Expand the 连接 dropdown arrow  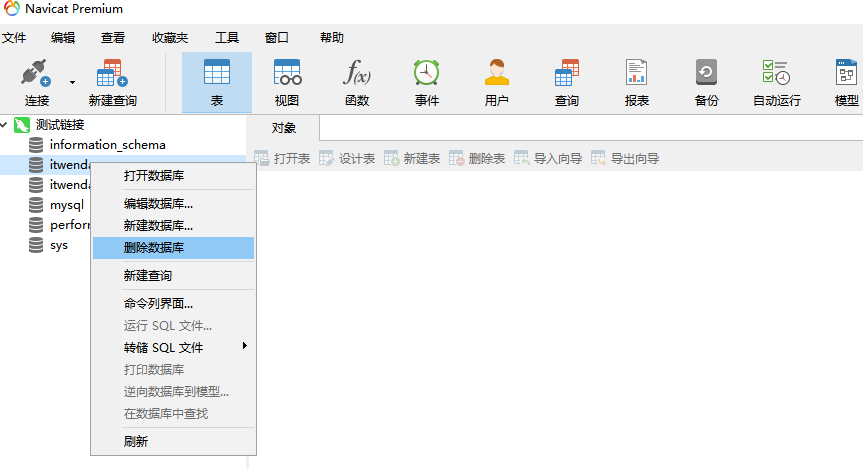pyautogui.click(x=72, y=81)
